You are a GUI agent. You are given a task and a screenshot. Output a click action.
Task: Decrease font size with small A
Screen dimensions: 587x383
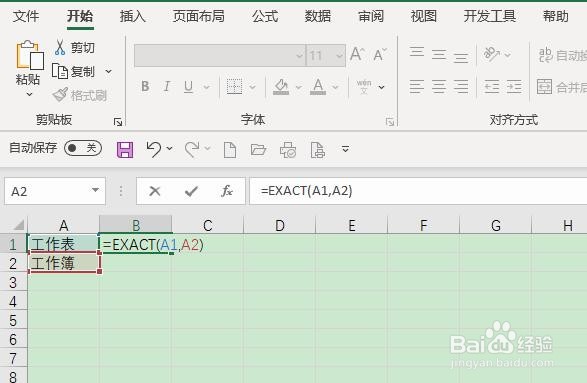[x=380, y=55]
